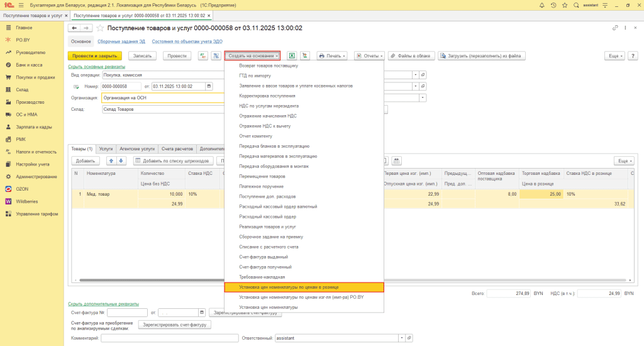Click the Дт/Кт postings icon in toolbar
The image size is (644, 346).
[203, 55]
